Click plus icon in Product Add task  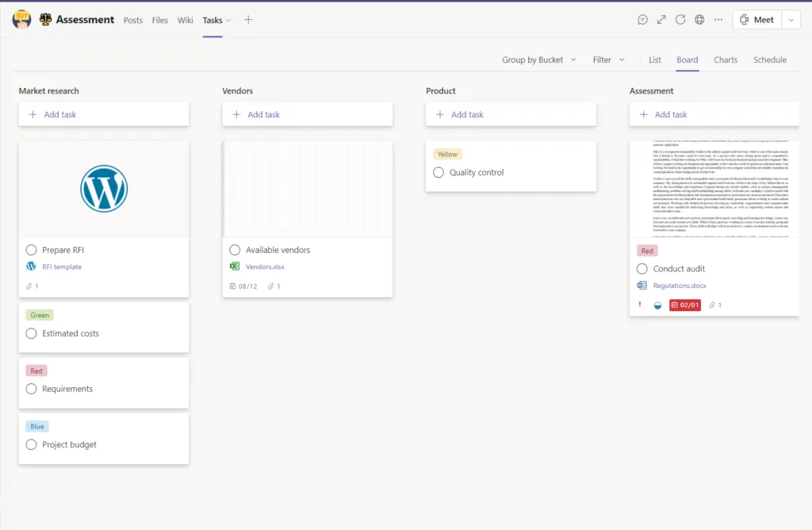[439, 114]
